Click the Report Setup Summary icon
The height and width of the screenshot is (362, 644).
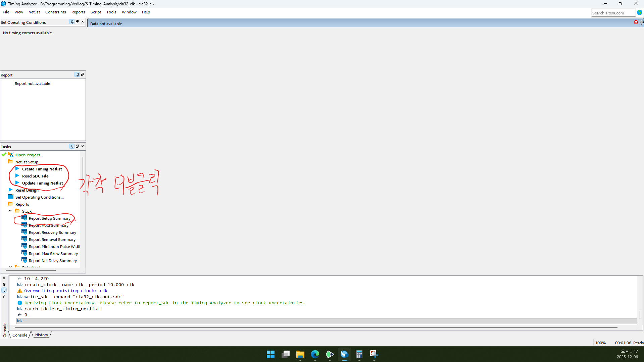(x=24, y=218)
